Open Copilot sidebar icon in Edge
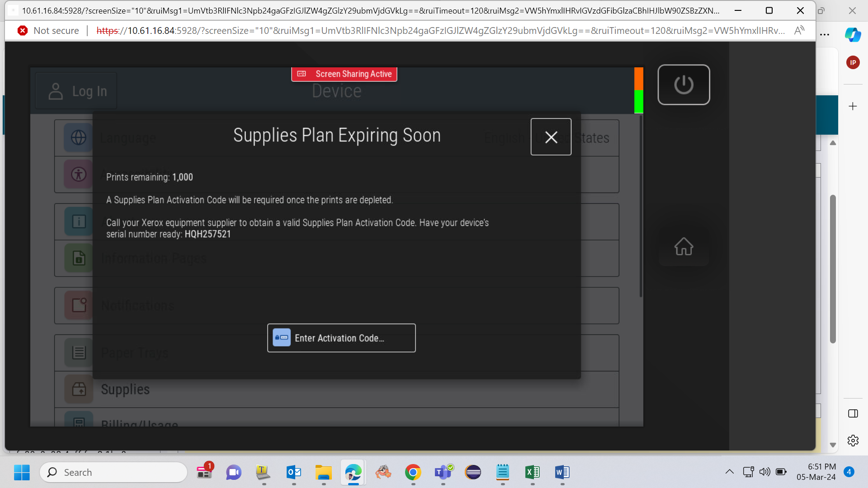868x488 pixels. point(853,34)
